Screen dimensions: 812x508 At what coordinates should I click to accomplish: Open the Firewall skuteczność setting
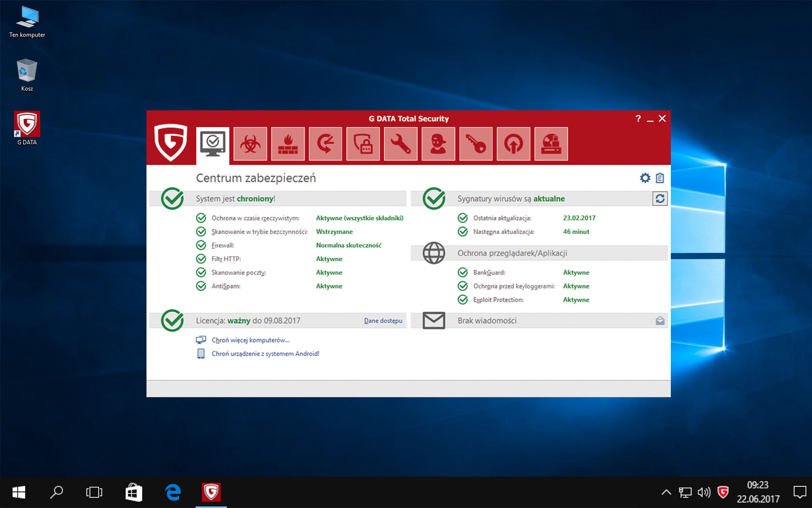point(348,245)
